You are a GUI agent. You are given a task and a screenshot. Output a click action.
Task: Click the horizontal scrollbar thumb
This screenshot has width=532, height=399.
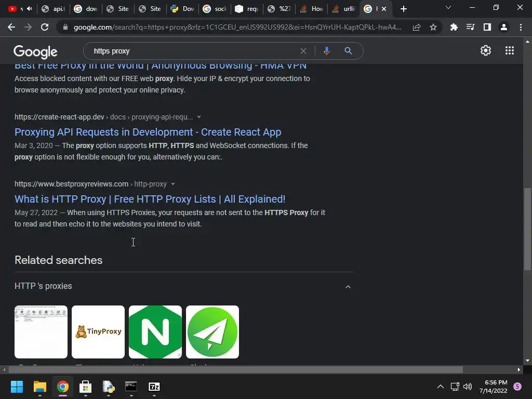pos(235,369)
